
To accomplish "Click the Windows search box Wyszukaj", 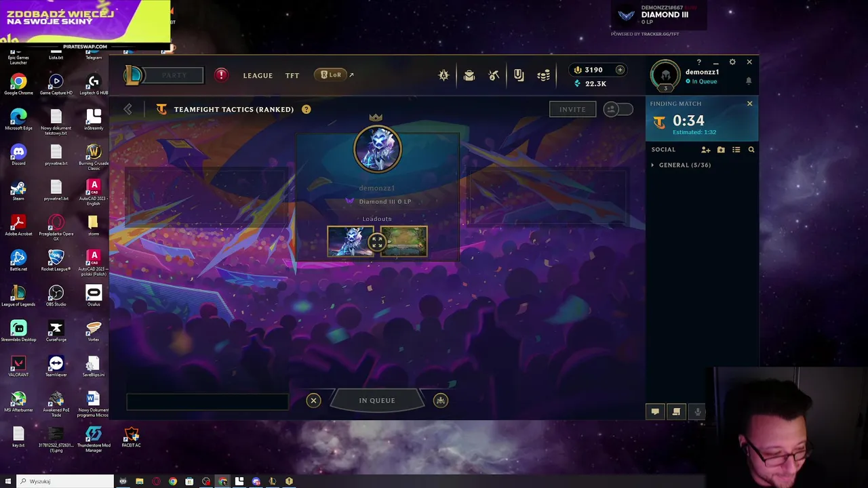I will [65, 481].
